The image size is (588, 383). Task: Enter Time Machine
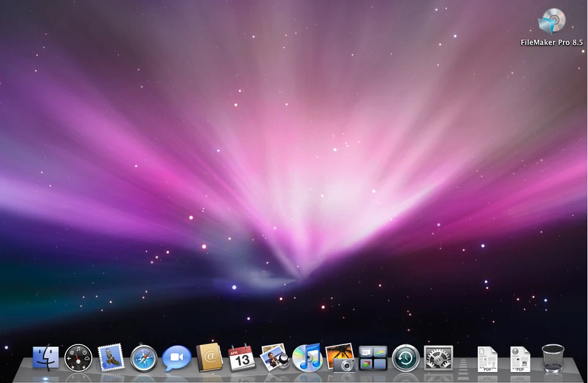pos(405,358)
